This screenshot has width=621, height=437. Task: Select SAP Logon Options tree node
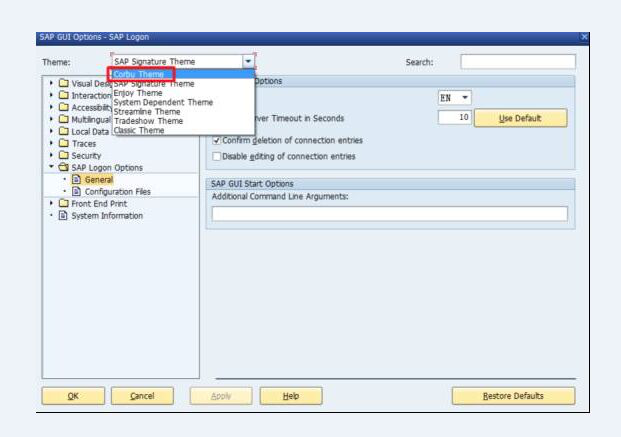[107, 168]
